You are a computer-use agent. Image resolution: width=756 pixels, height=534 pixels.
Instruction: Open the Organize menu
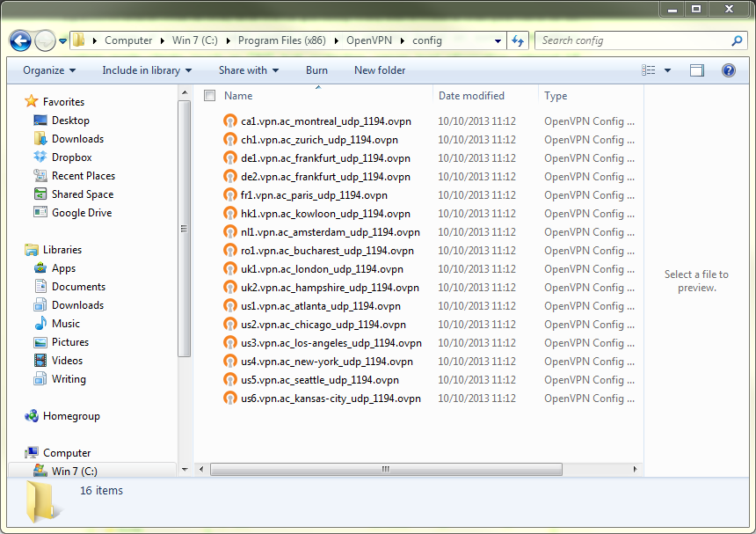pos(49,70)
